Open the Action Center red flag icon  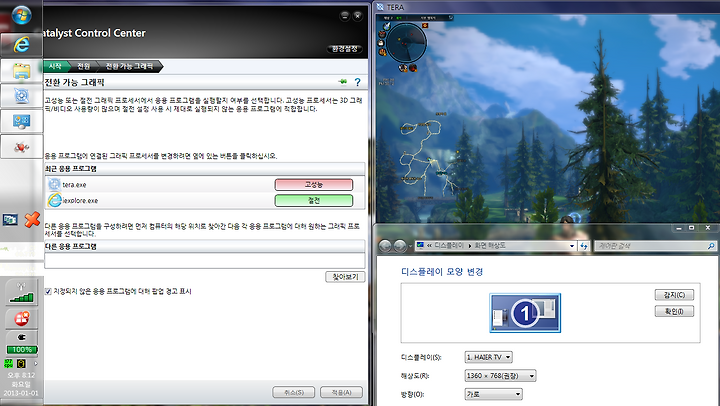tap(22, 318)
